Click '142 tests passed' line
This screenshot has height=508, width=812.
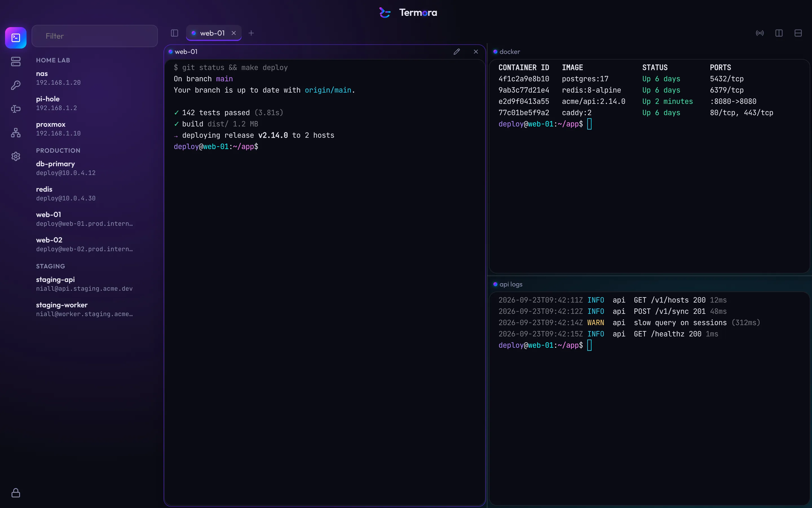(x=228, y=113)
